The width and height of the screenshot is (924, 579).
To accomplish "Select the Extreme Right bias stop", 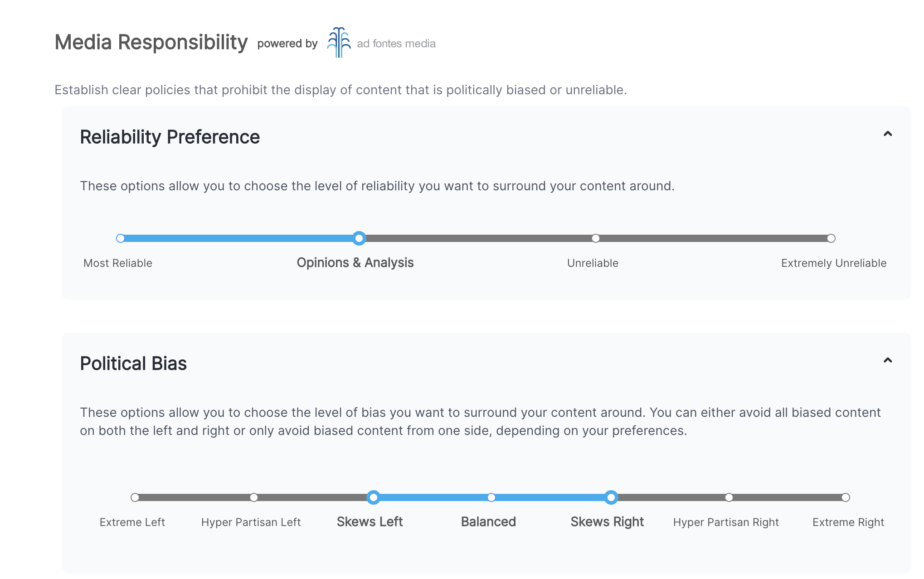I will (846, 497).
